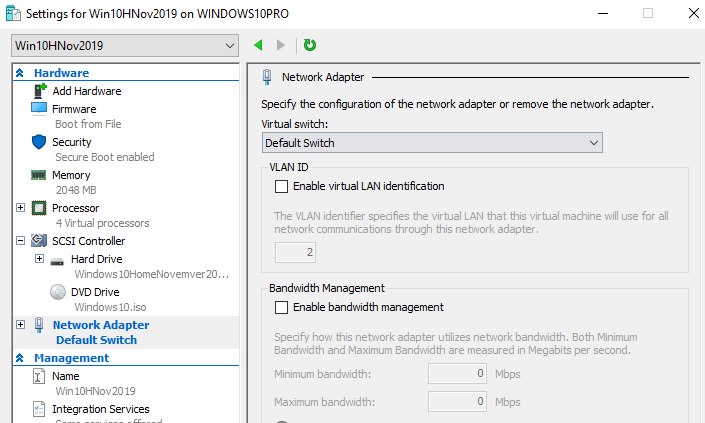Collapse the SCSI Controller tree node
Image resolution: width=705 pixels, height=423 pixels.
20,240
